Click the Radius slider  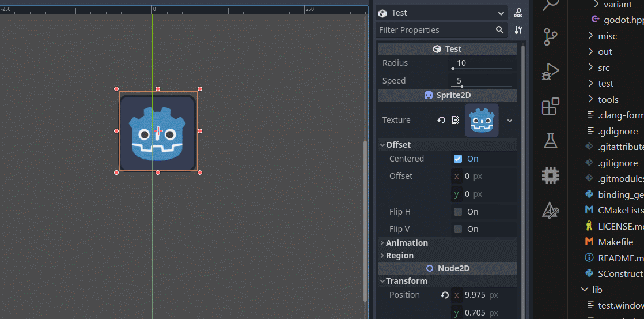(482, 68)
